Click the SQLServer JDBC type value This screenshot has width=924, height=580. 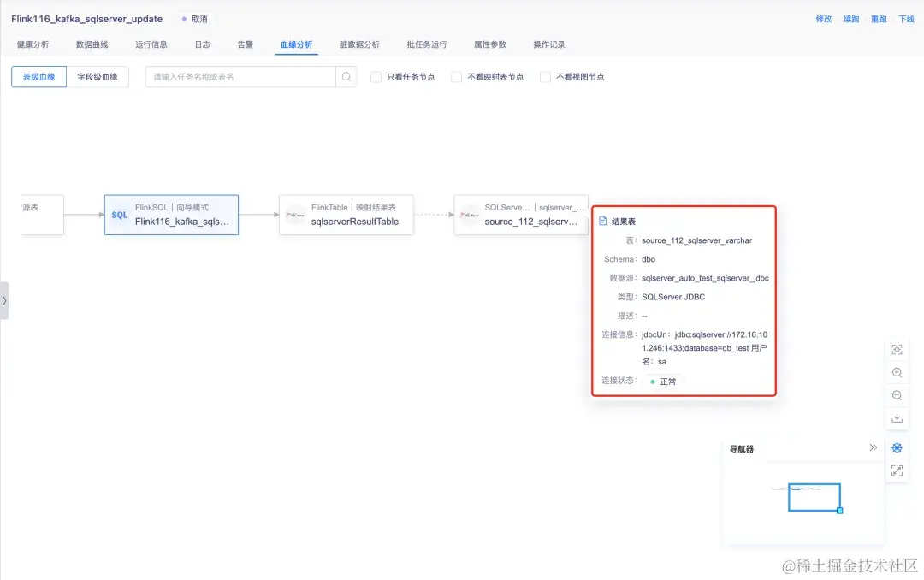coord(673,297)
